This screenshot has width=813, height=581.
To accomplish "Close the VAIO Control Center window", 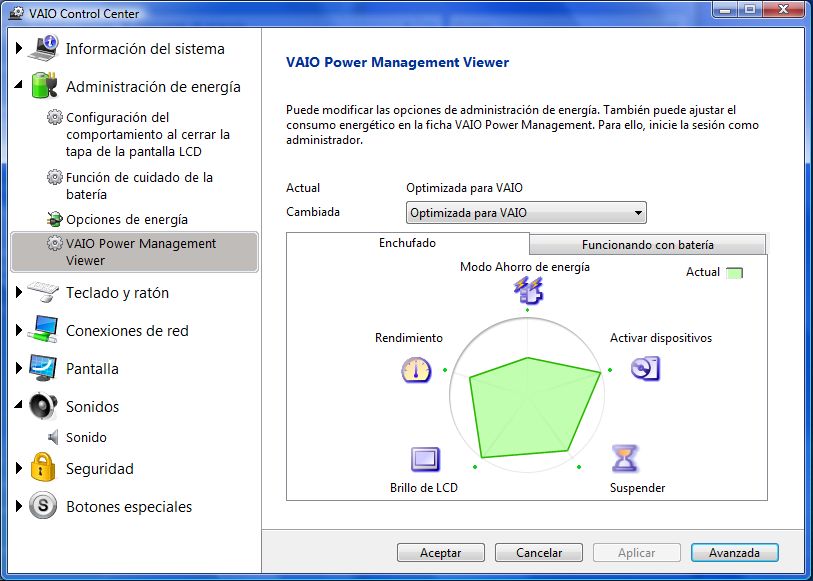I will (x=783, y=9).
